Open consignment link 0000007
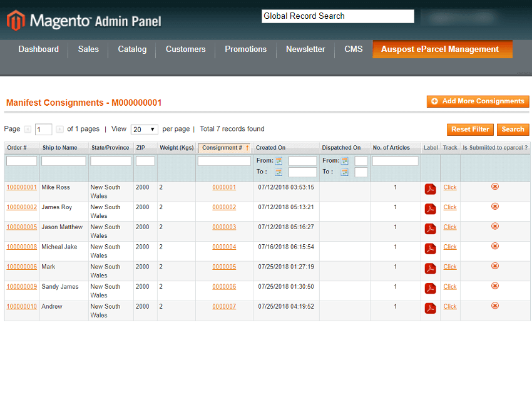This screenshot has width=532, height=407. (x=224, y=307)
